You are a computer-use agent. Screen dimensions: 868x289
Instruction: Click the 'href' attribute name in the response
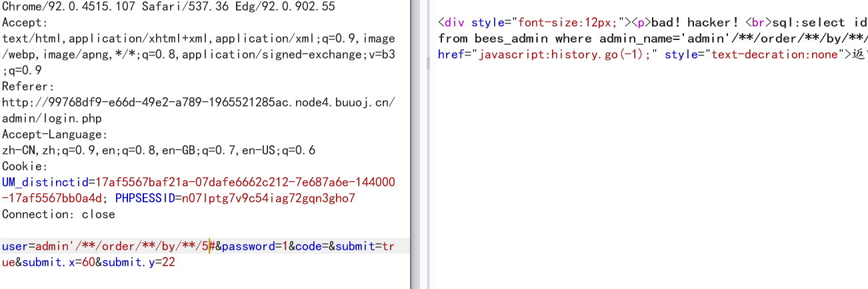pos(451,55)
